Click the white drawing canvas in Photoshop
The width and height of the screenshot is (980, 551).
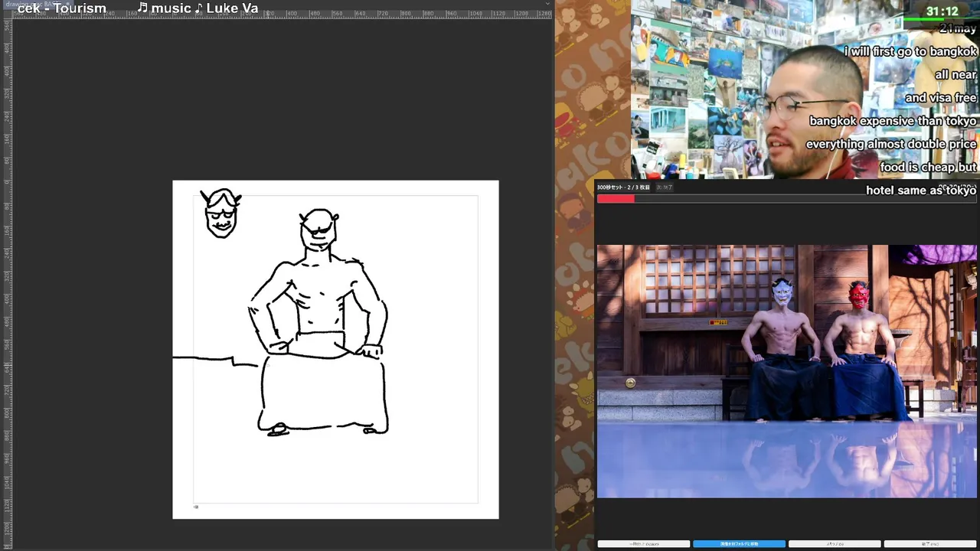point(335,350)
